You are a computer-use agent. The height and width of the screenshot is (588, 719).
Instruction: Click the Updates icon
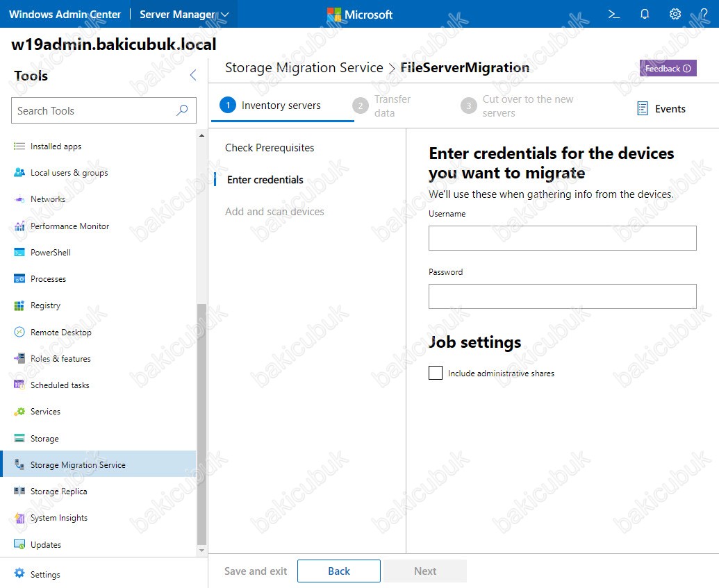pyautogui.click(x=19, y=544)
